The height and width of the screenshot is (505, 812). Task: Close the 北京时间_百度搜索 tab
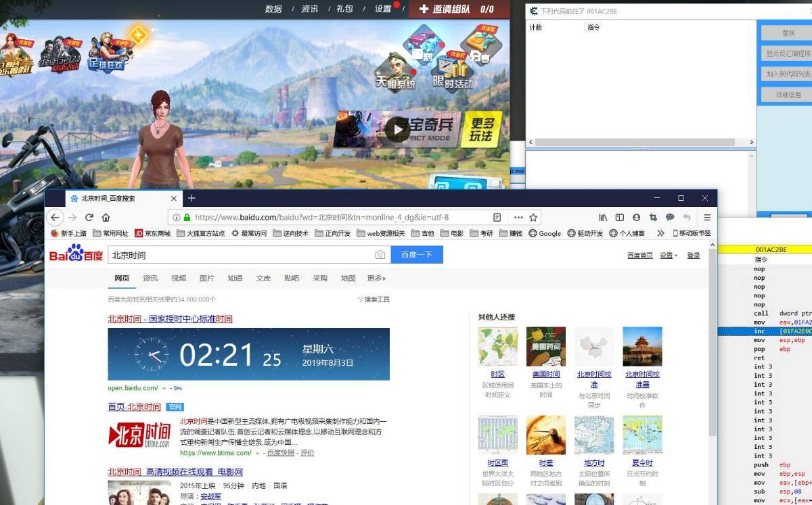pos(174,199)
